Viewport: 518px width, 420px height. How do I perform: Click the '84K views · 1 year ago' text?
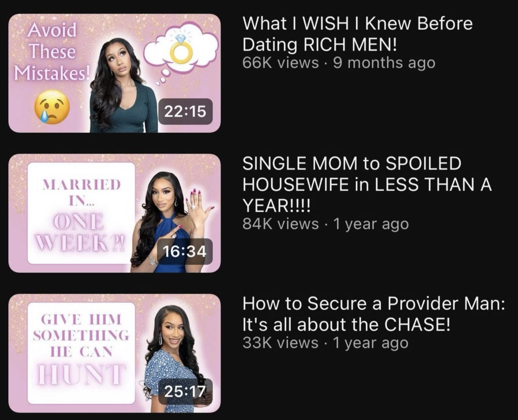325,224
